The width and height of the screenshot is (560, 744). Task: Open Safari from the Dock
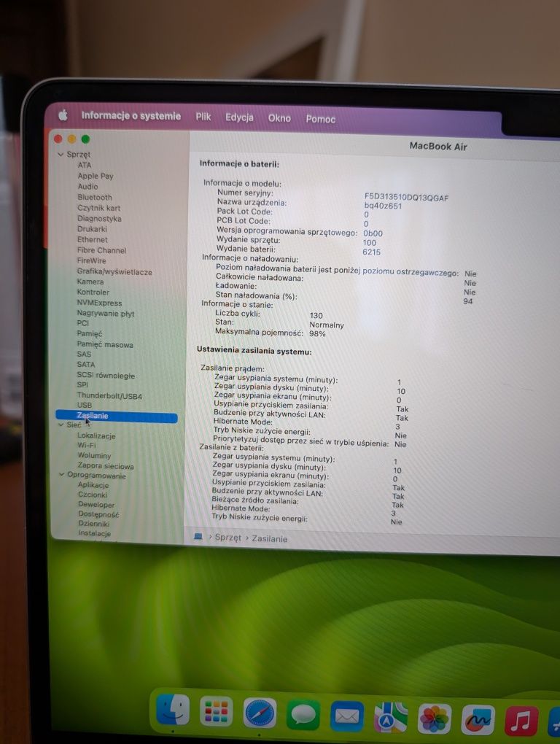(260, 713)
